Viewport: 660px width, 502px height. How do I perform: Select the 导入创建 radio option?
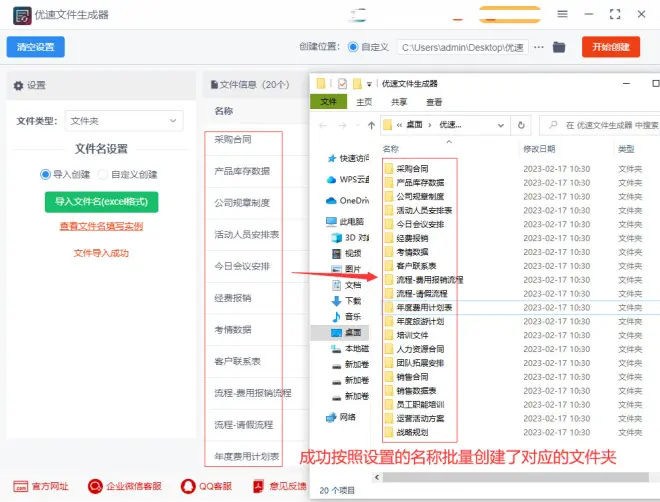click(x=45, y=174)
